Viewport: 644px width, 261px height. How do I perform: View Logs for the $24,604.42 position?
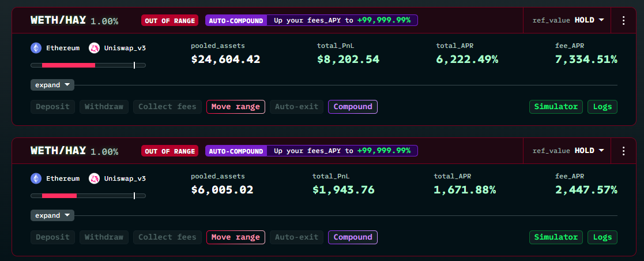point(602,107)
